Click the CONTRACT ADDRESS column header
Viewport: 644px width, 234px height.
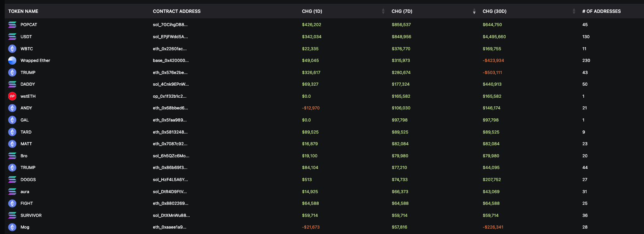coord(177,11)
